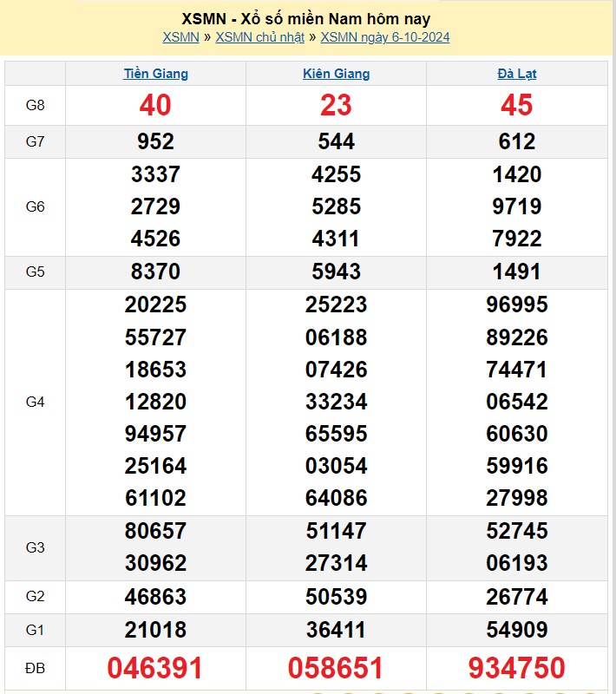616x694 pixels.
Task: Click Kiên Giang G2 number 50539
Action: [x=336, y=597]
